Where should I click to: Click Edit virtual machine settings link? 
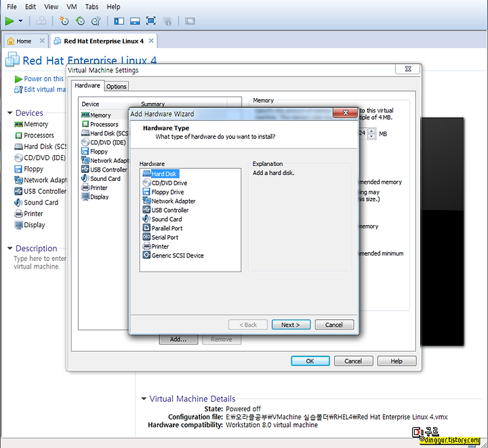click(40, 89)
